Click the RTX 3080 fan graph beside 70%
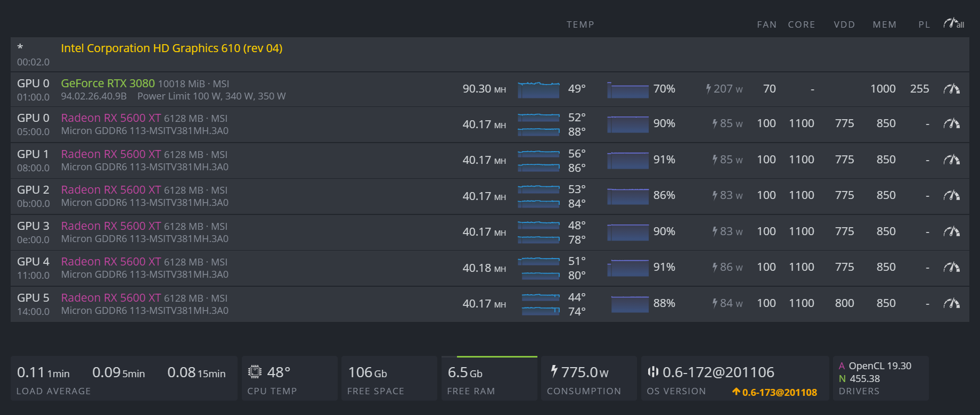Viewport: 980px width, 415px height. 628,90
